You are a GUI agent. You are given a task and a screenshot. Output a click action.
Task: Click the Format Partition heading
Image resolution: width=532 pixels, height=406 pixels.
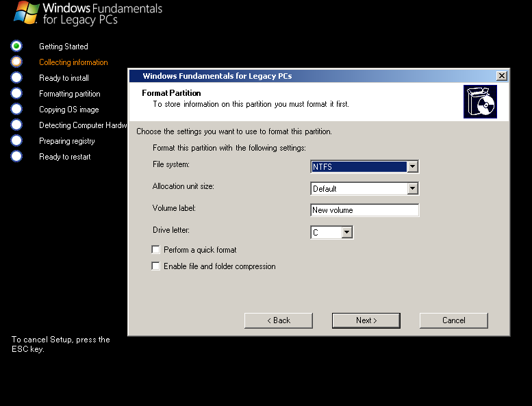pyautogui.click(x=171, y=93)
